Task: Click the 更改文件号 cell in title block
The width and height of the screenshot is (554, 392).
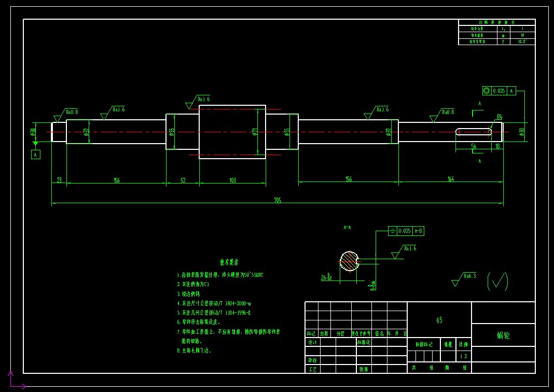Action: click(362, 333)
